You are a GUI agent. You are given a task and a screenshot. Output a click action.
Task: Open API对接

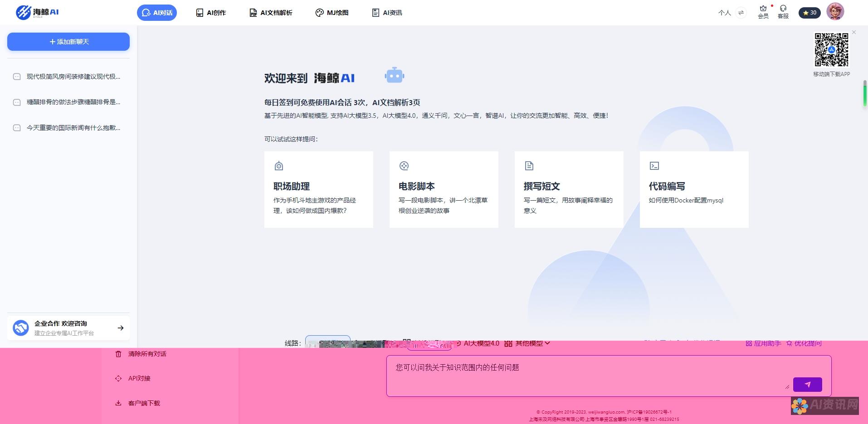click(139, 378)
